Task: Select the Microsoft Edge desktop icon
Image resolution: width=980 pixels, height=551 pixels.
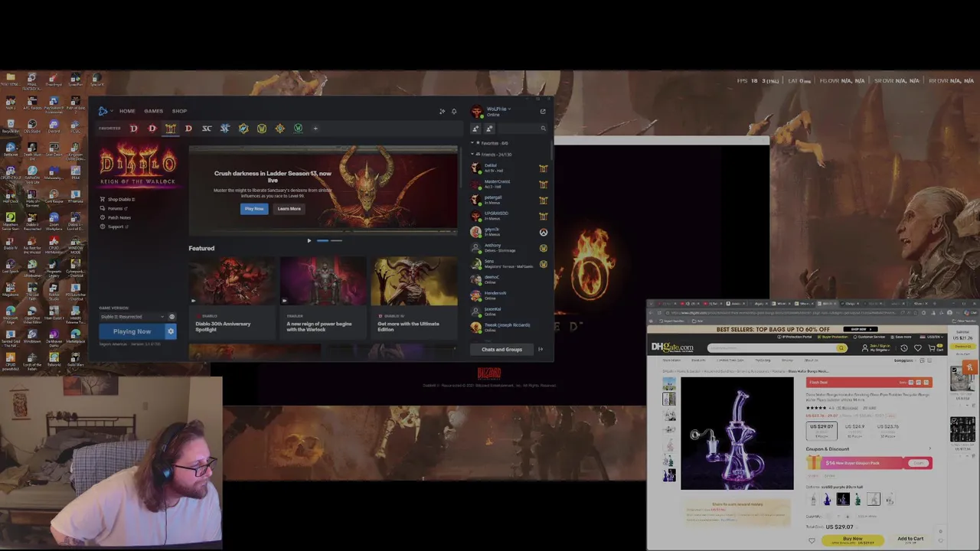Action: coord(11,315)
